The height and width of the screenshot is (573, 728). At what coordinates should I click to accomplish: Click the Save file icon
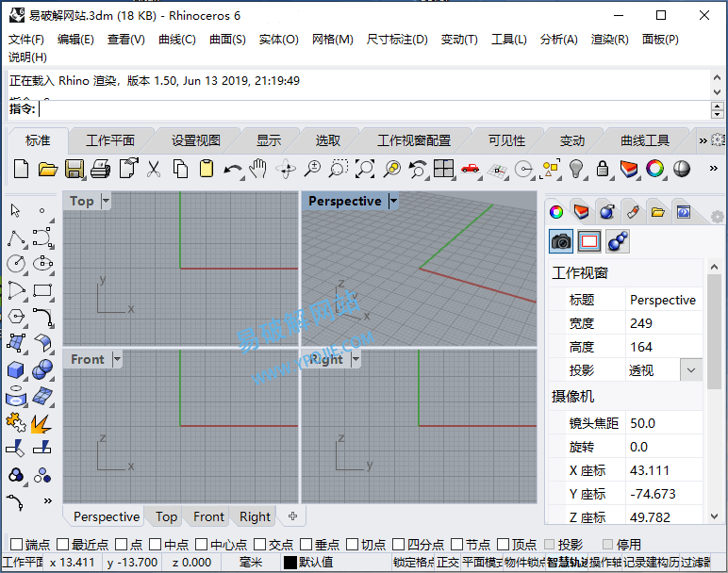pyautogui.click(x=74, y=170)
